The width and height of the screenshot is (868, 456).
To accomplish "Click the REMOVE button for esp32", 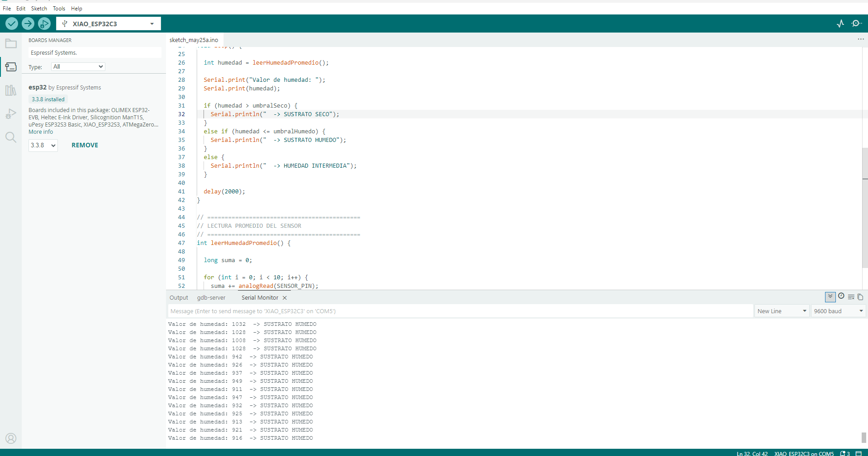I will tap(85, 145).
